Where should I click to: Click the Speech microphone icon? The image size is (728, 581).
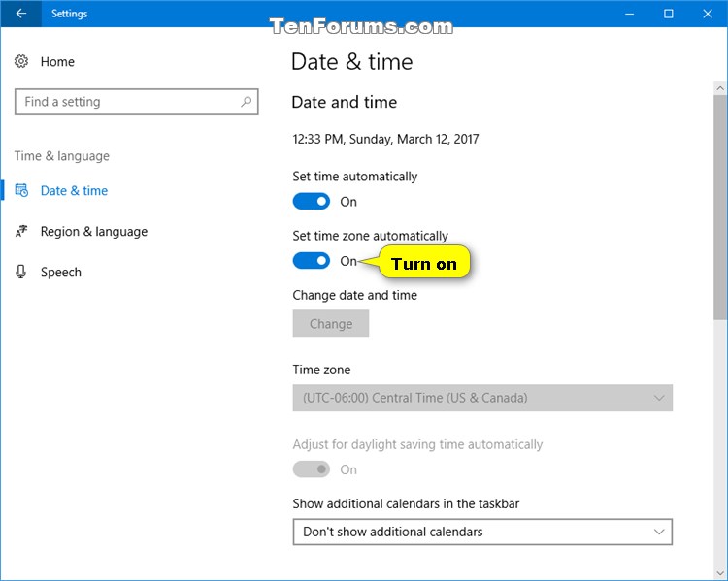21,273
